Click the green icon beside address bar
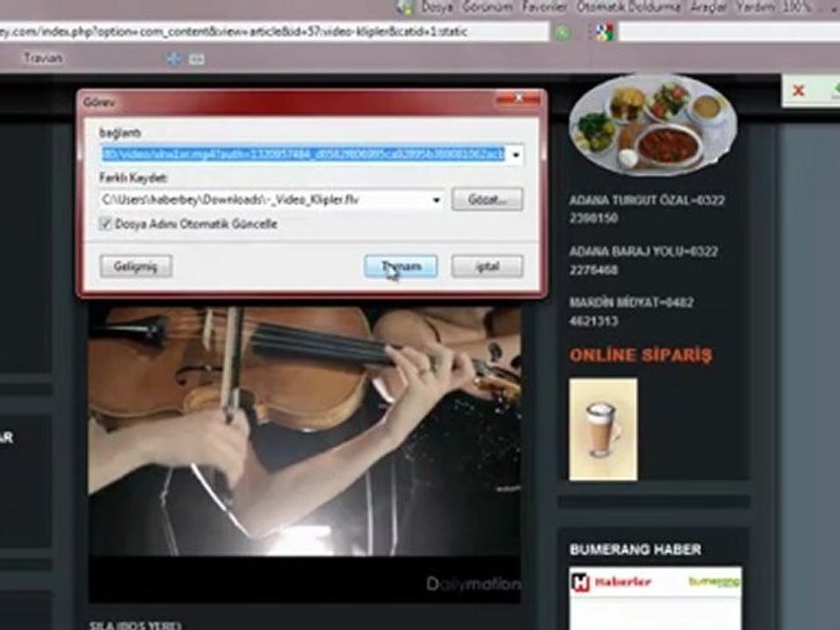 pyautogui.click(x=562, y=32)
